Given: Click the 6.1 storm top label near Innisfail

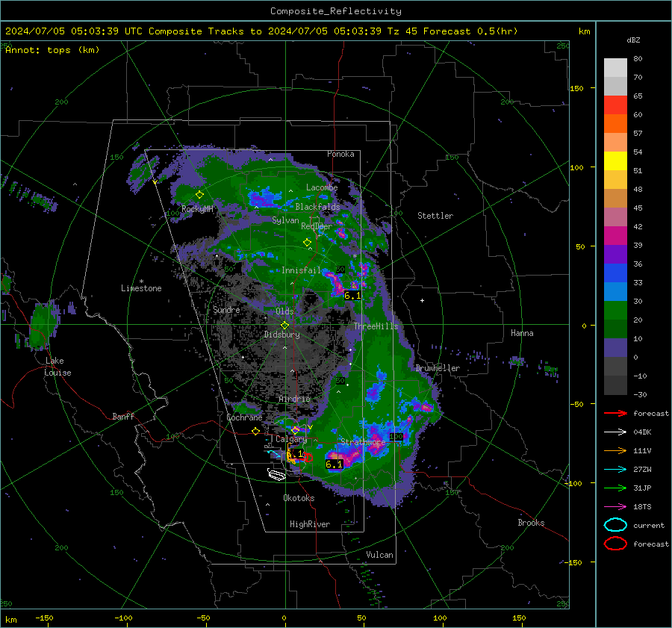Looking at the screenshot, I should tap(352, 296).
